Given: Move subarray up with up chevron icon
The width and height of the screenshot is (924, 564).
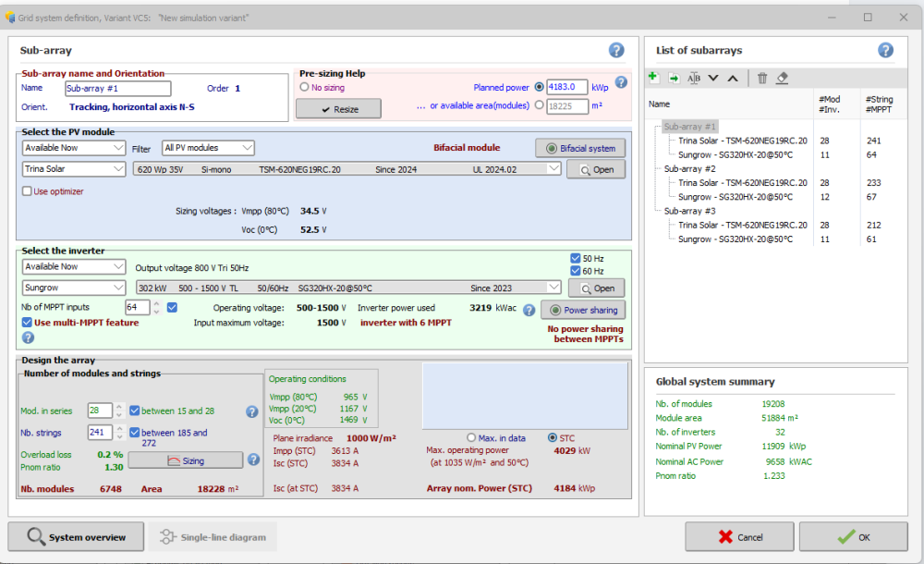Looking at the screenshot, I should click(x=733, y=79).
